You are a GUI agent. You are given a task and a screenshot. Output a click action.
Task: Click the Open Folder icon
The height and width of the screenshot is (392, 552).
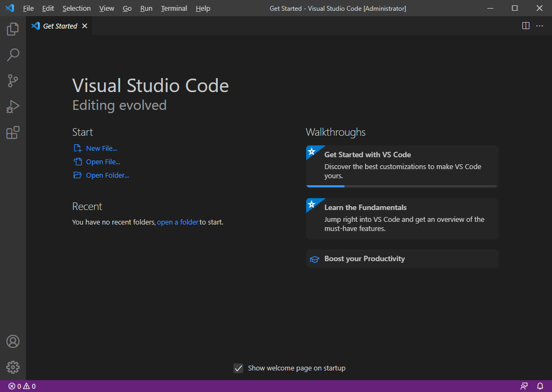78,175
